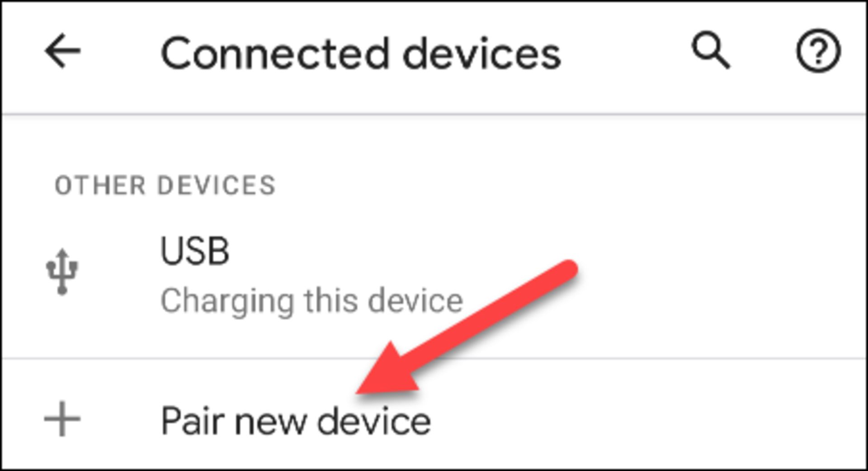
Task: Click the word DEVICES in the section header
Action: tap(216, 186)
